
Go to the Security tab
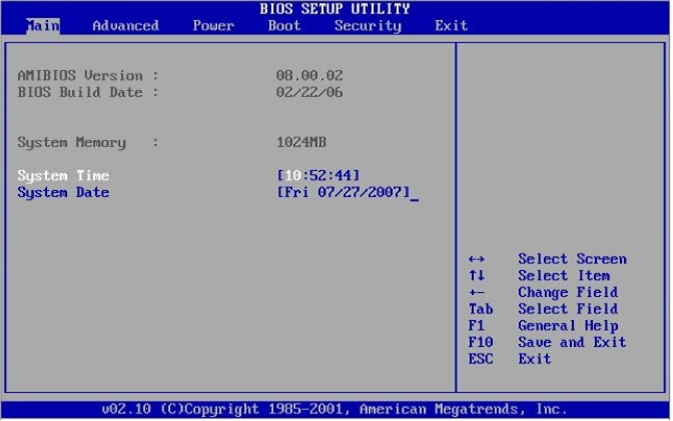(367, 25)
